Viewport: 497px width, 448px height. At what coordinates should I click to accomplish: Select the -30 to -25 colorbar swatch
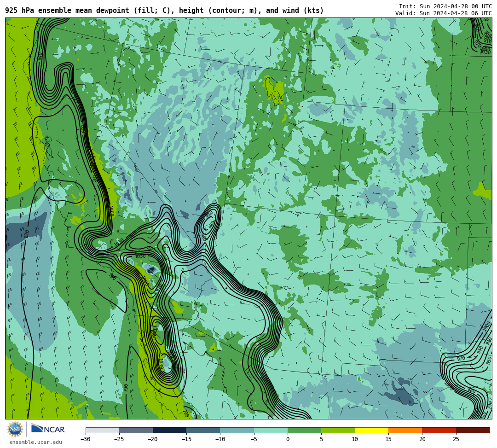[x=102, y=430]
